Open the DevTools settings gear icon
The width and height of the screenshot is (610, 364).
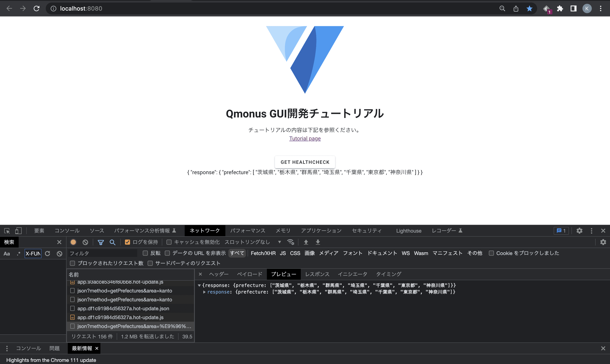579,231
